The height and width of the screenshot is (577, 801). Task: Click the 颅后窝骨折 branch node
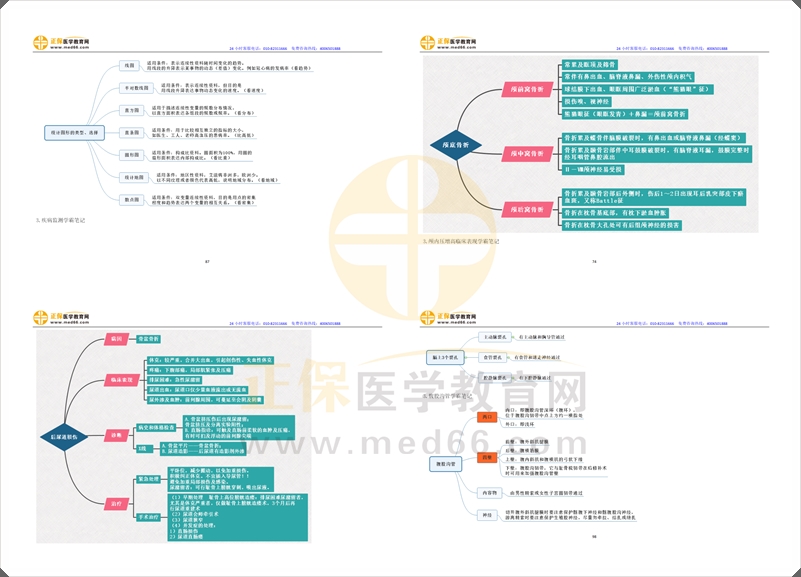tap(523, 208)
